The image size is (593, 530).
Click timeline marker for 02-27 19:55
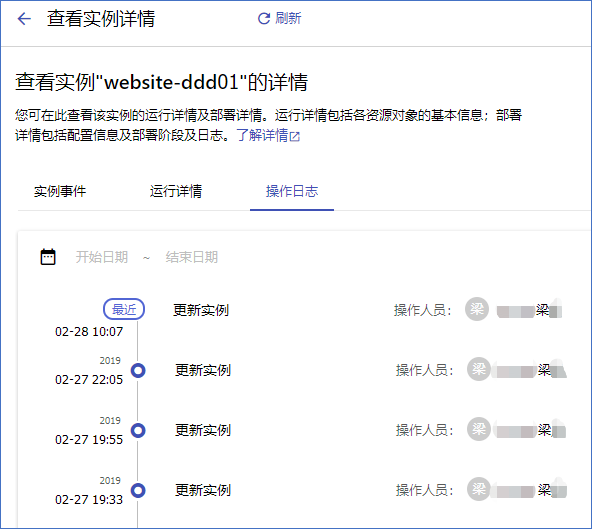[138, 430]
